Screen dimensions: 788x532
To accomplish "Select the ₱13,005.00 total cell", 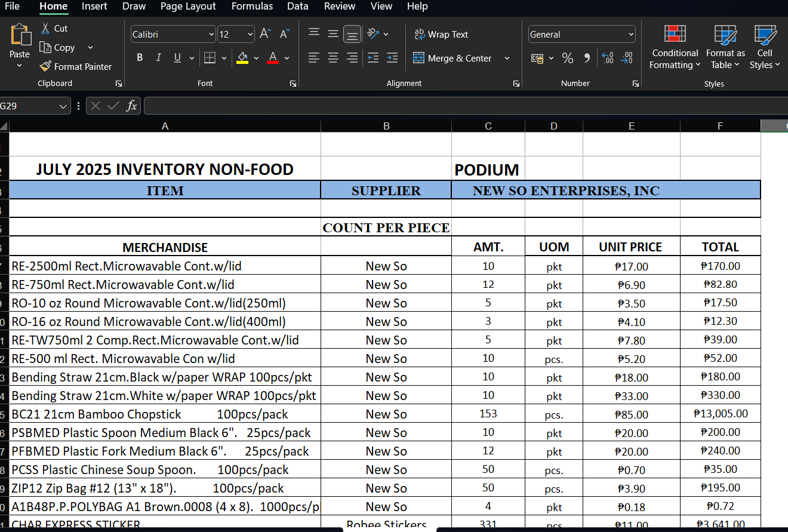I will coord(721,414).
